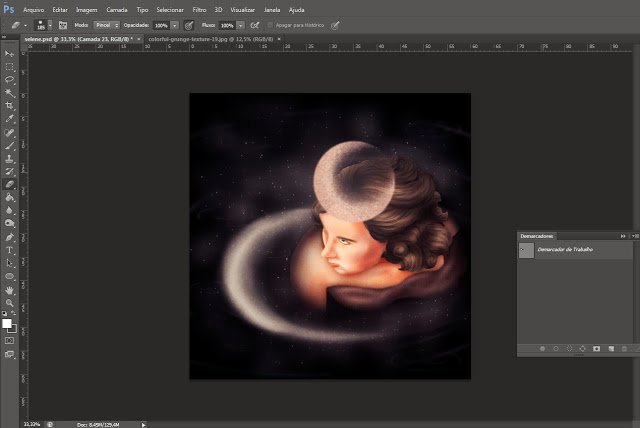Screen dimensions: 640x428
Task: Enable Apagar para Histórico checkbox
Action: click(x=270, y=25)
